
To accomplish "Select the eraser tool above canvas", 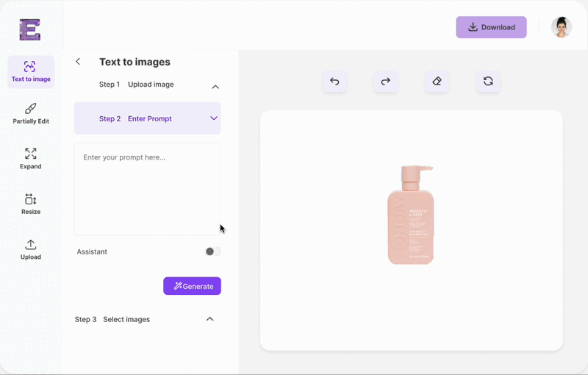I will point(437,82).
